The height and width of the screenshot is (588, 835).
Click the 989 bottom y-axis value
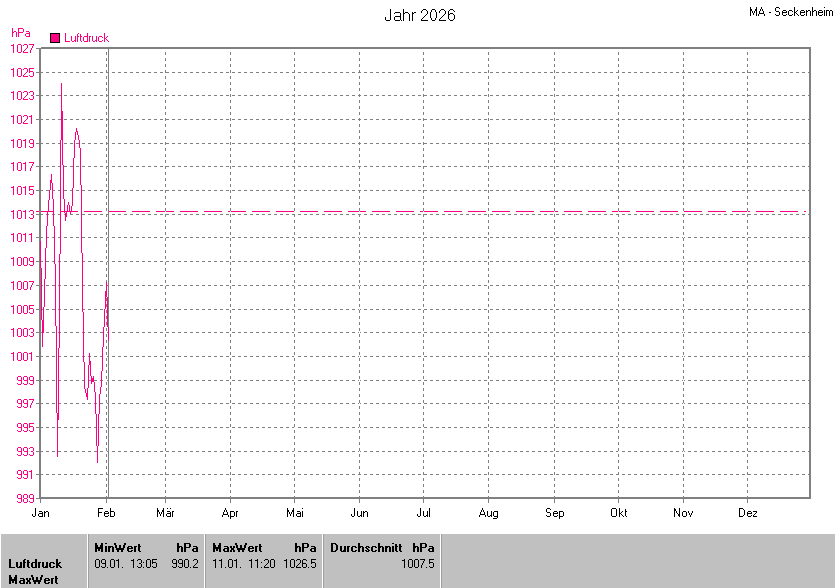(x=26, y=498)
